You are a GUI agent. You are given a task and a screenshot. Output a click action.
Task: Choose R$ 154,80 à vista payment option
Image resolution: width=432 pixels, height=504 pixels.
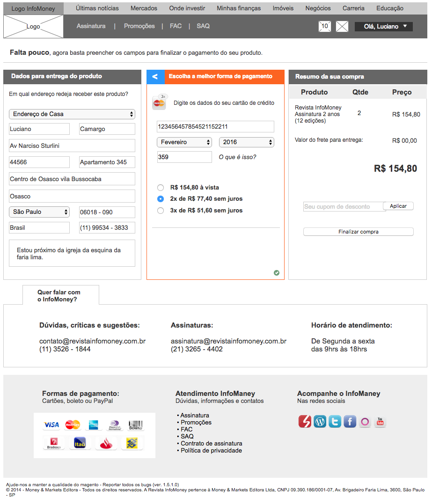[161, 188]
